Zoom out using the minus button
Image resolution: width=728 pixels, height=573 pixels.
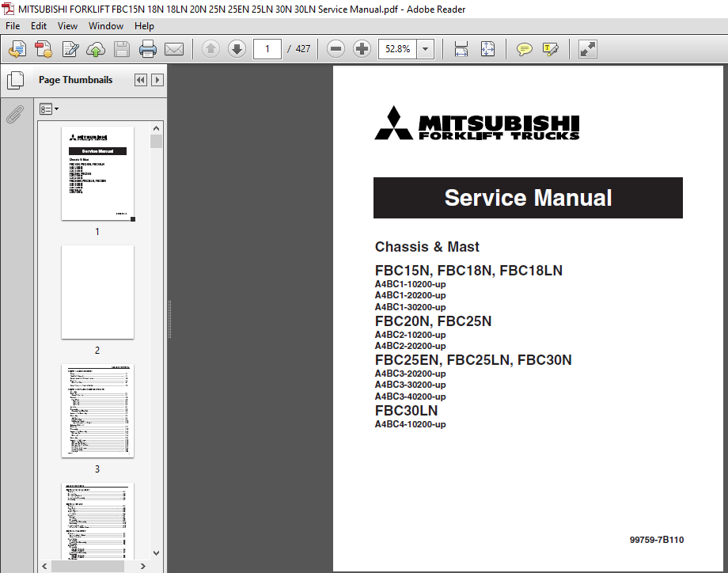click(336, 49)
